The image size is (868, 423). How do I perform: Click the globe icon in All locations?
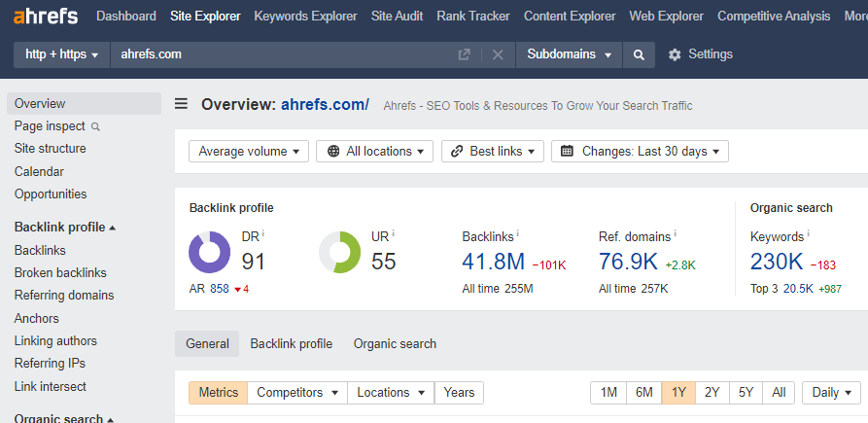333,151
